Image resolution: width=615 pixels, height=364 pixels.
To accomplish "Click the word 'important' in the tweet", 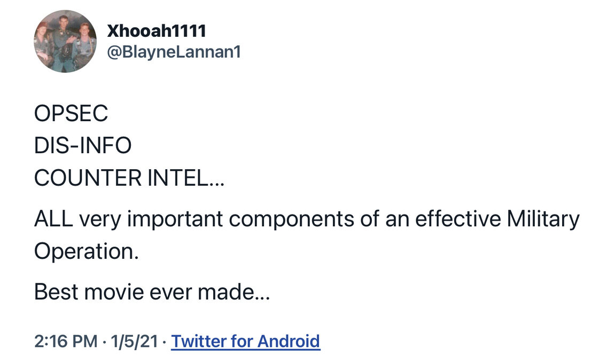I will pos(175,219).
